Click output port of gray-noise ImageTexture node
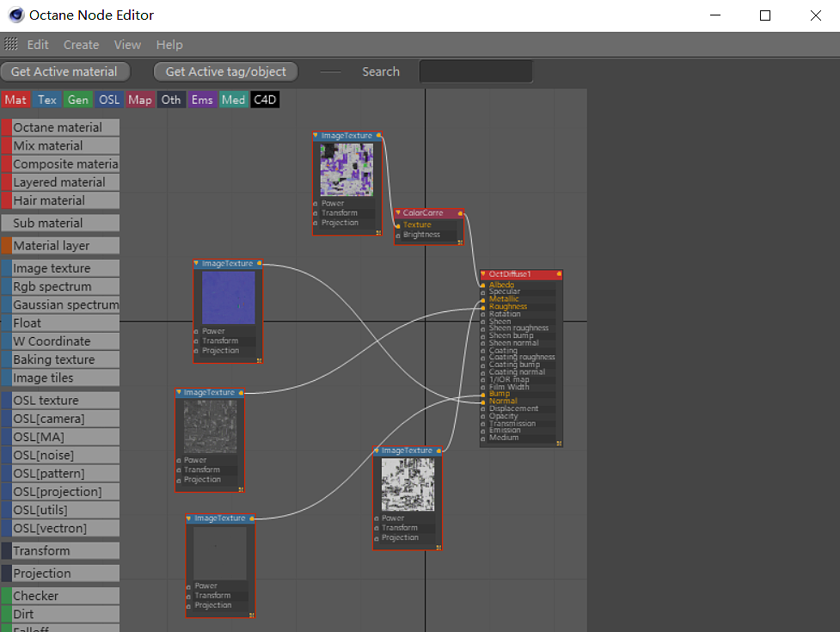Viewport: 840px width, 632px height. (x=241, y=393)
